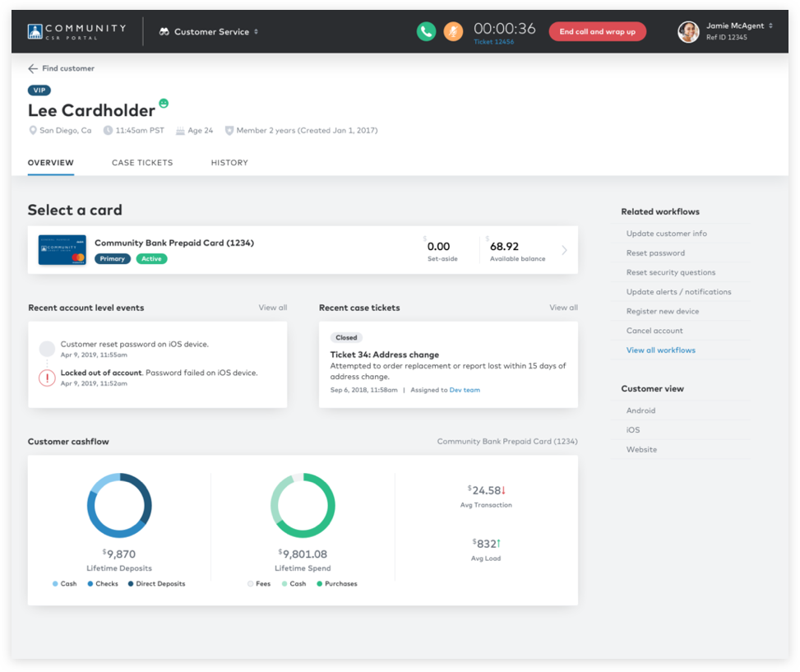Click Jamie McAgent's profile avatar
The image size is (800, 672).
(688, 31)
